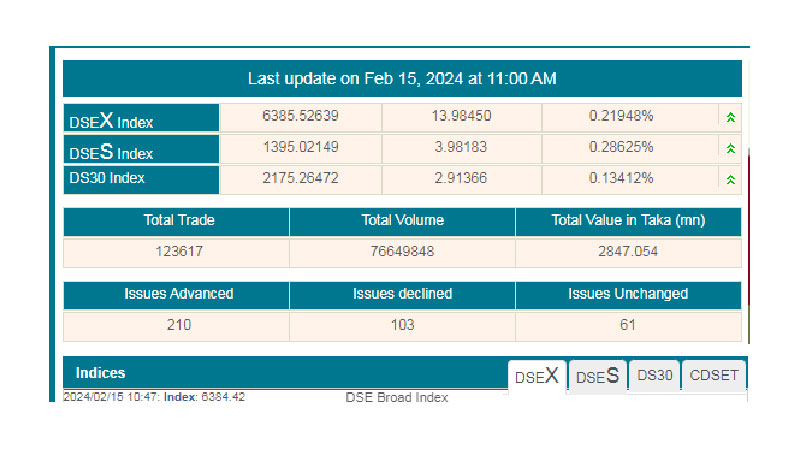Click the Last update date banner
The image size is (800, 450).
tap(402, 78)
